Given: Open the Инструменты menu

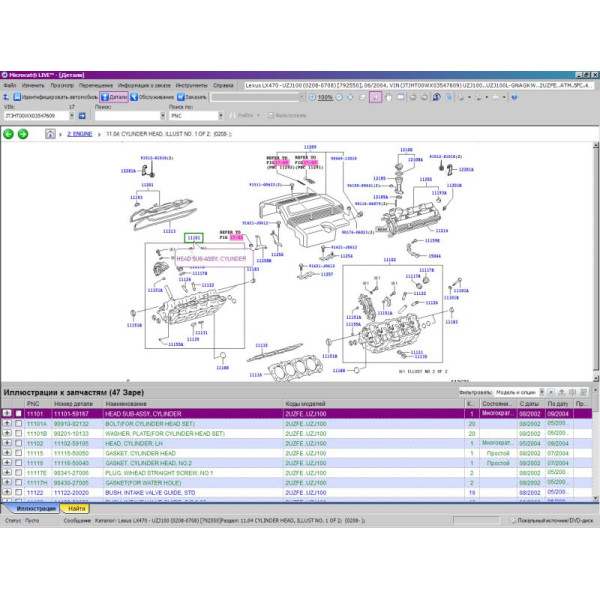Looking at the screenshot, I should click(x=191, y=86).
